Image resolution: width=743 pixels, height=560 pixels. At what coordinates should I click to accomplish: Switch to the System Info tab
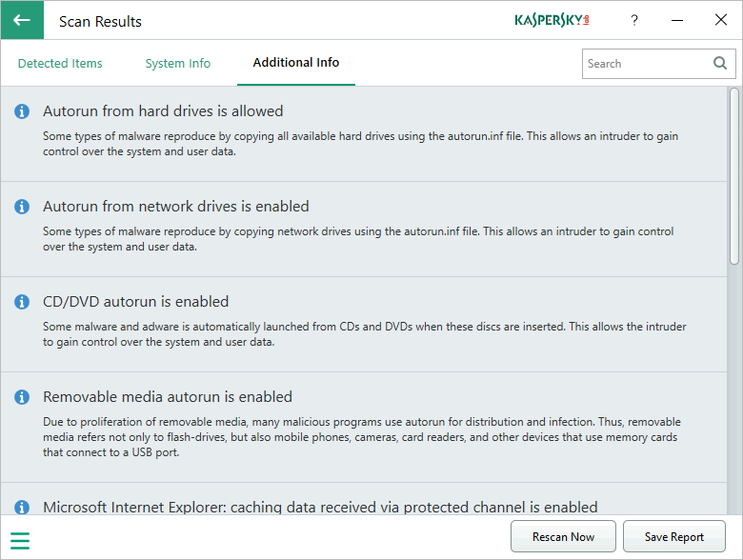pos(178,64)
